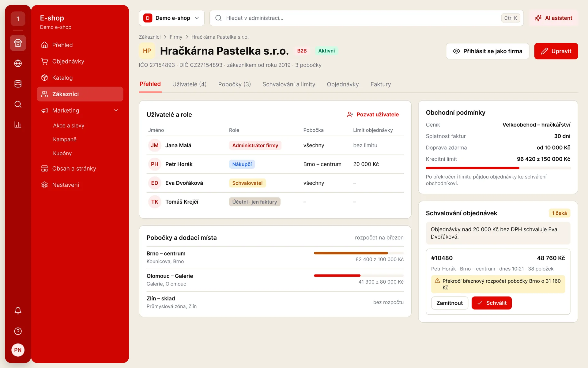Reject order with Zamítnout button
Image resolution: width=588 pixels, height=368 pixels.
coord(450,303)
